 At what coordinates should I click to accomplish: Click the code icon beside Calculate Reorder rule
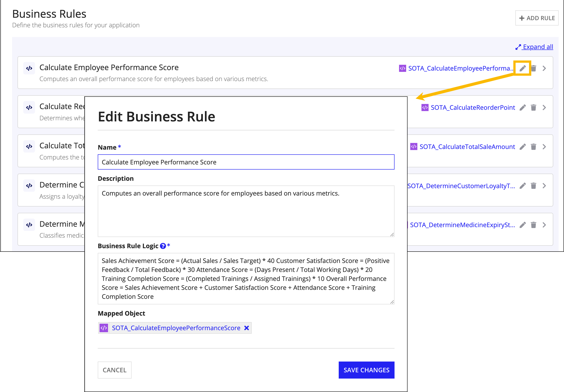29,108
